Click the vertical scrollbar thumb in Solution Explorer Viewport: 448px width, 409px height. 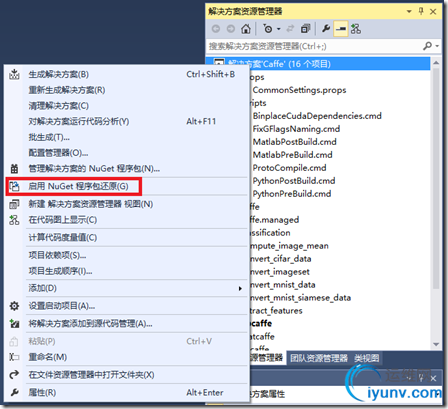pos(436,179)
